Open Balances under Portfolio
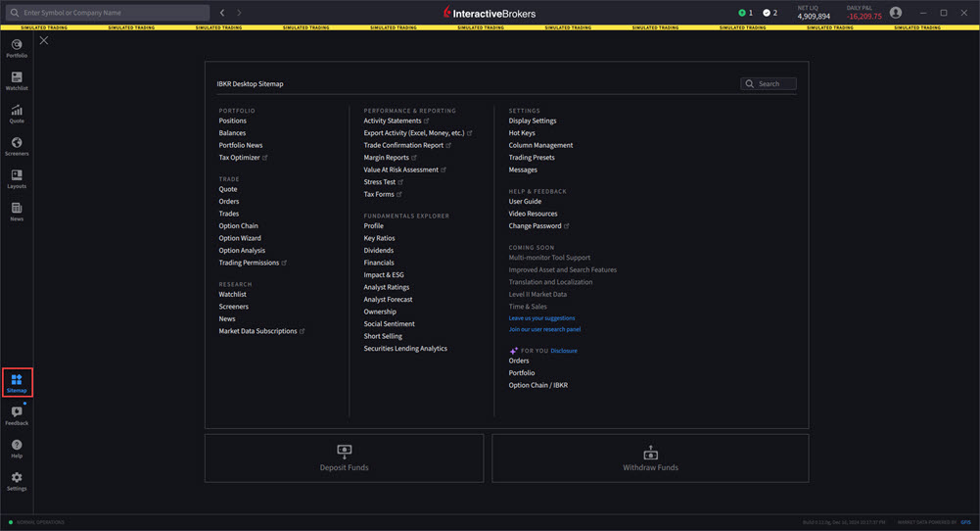The height and width of the screenshot is (531, 980). 232,133
